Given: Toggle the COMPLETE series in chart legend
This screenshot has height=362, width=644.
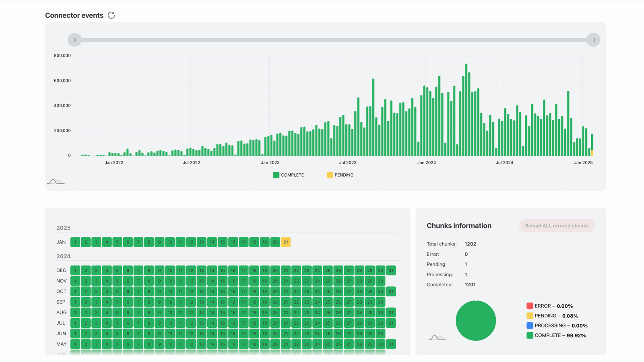Looking at the screenshot, I should point(288,175).
